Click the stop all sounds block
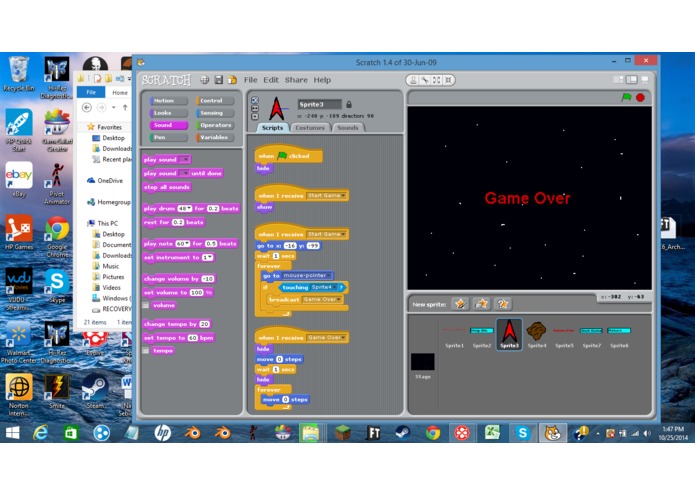Viewport: 695px width, 494px height. tap(167, 187)
